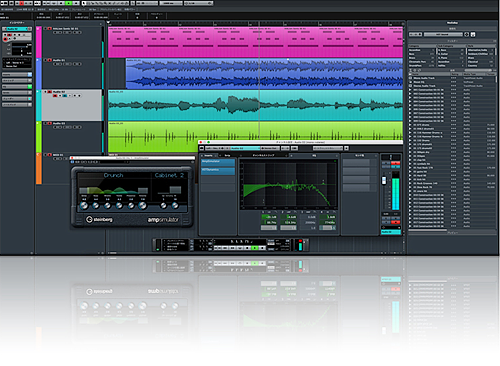Screen dimensions: 500x366
Task: Toggle record enable on the HALion Sonic track
Action: click(x=50, y=29)
